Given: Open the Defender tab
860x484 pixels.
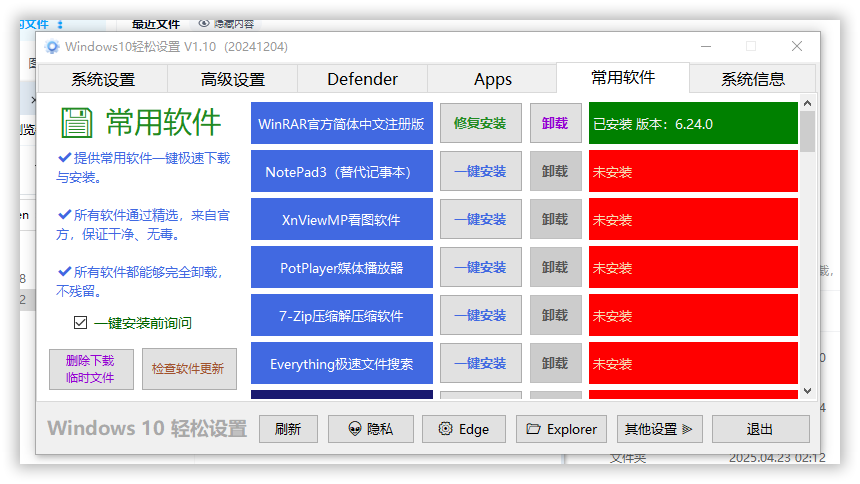Looking at the screenshot, I should [x=363, y=80].
